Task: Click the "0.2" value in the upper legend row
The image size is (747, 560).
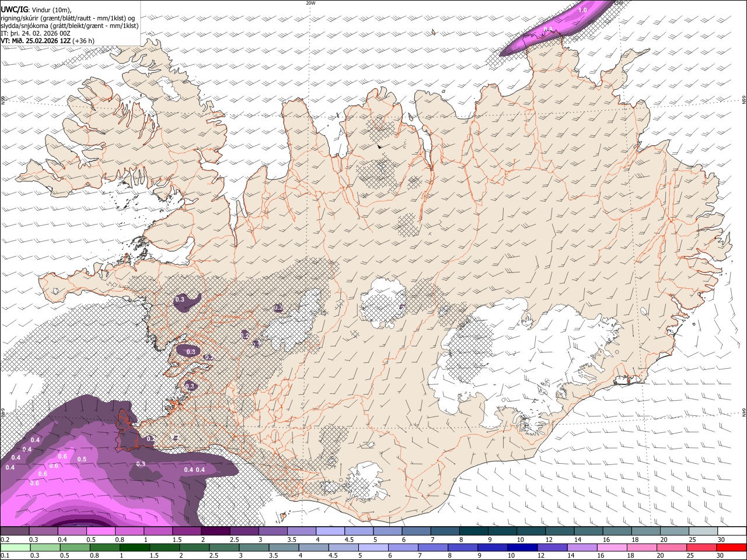Action: (x=5, y=540)
